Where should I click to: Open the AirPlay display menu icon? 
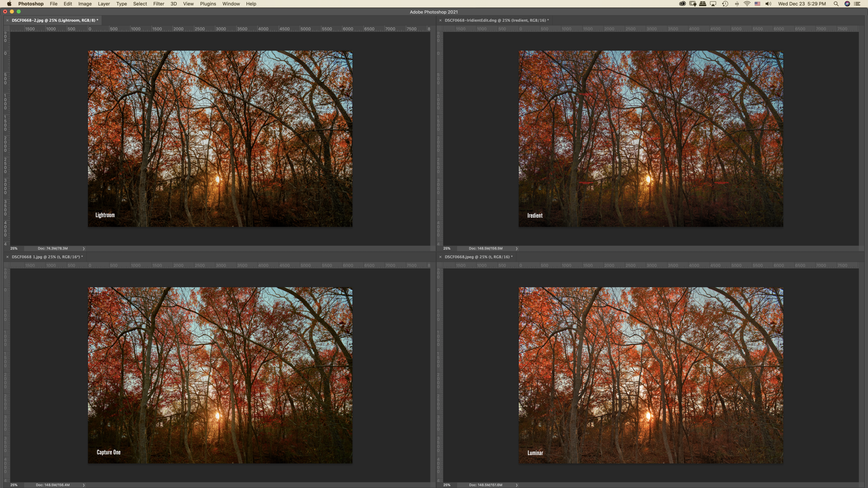(713, 4)
